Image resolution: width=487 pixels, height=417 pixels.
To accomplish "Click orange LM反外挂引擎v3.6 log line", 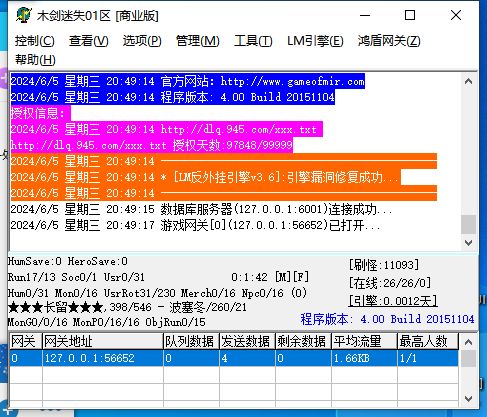I will [x=205, y=177].
